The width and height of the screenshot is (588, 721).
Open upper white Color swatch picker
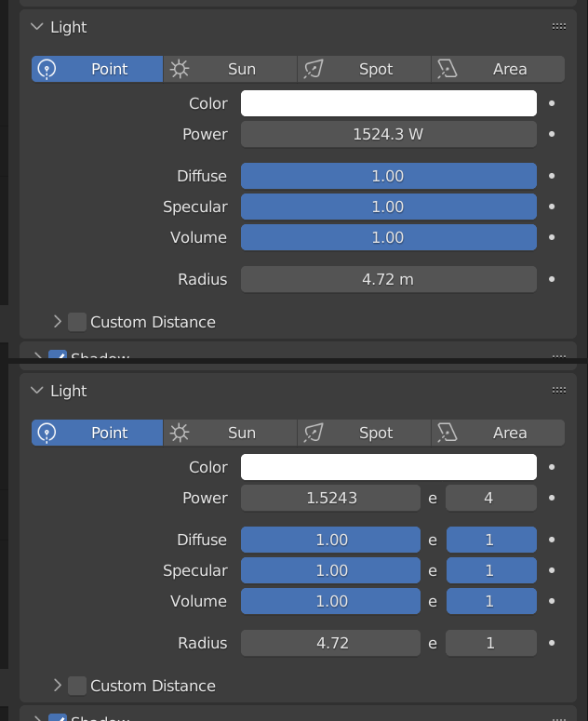click(389, 103)
